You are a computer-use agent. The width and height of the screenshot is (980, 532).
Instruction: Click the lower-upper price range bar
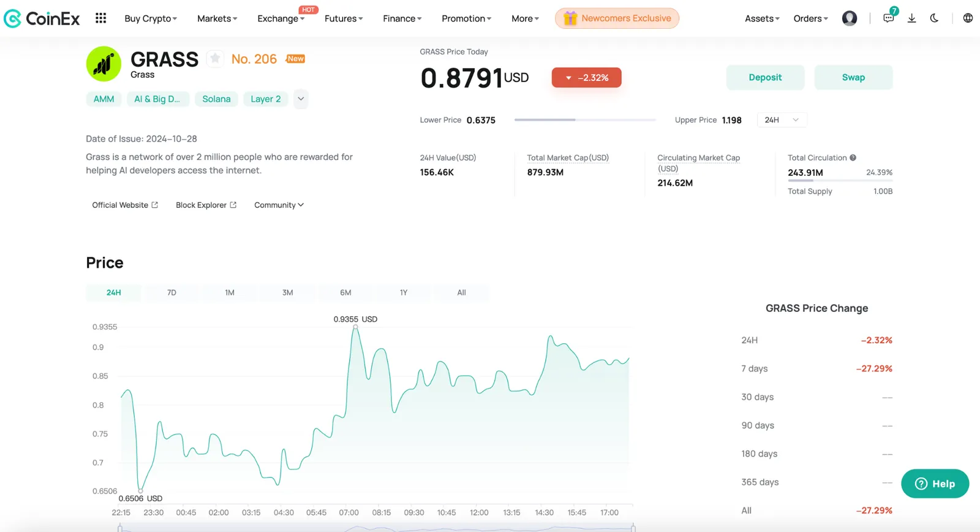(585, 120)
